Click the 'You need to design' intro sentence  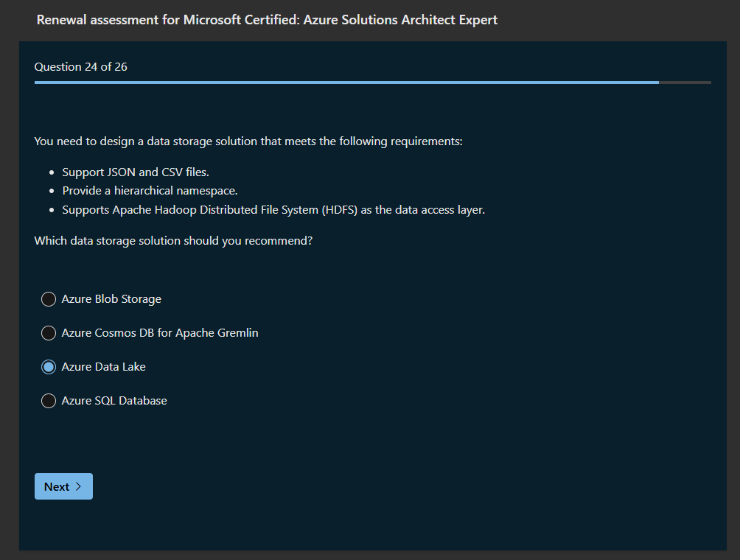pyautogui.click(x=248, y=141)
